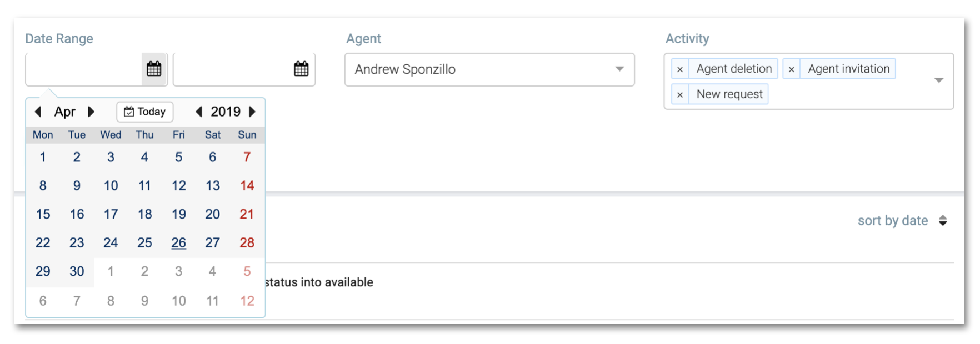
Task: Go to the next month in the calendar
Action: point(92,112)
